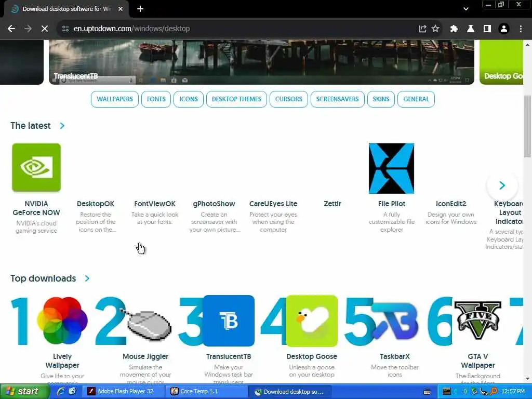Go back to the previous page
The height and width of the screenshot is (399, 532).
pos(11,29)
